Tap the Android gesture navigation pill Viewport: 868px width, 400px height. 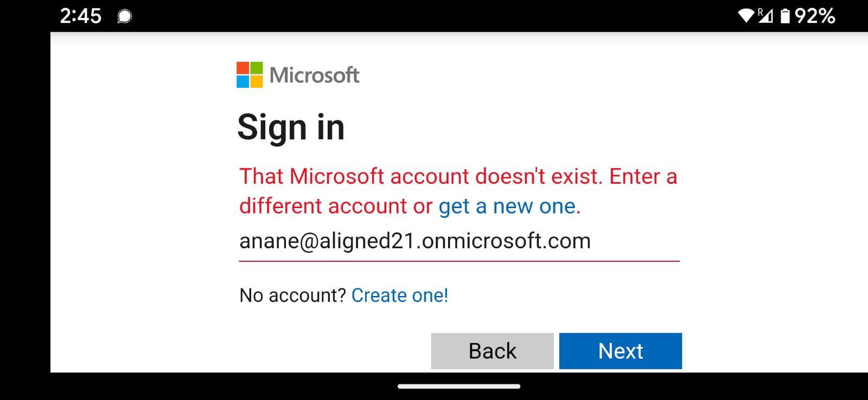(459, 386)
